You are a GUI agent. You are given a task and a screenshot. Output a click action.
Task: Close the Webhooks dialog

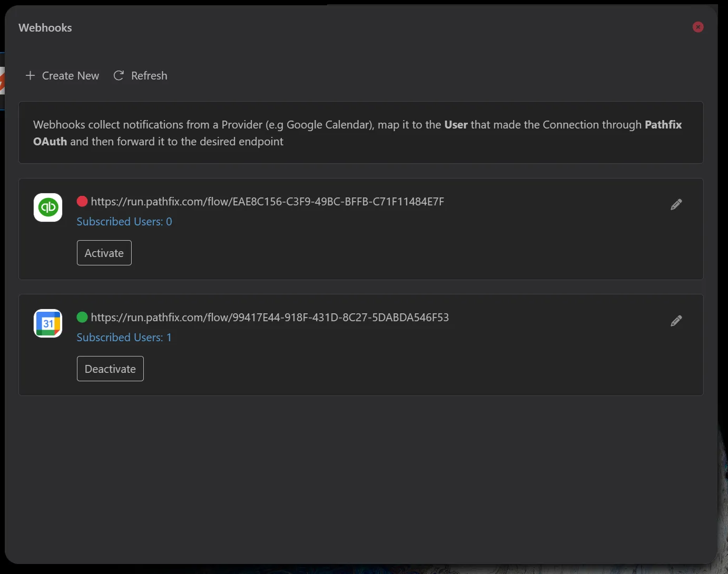698,27
